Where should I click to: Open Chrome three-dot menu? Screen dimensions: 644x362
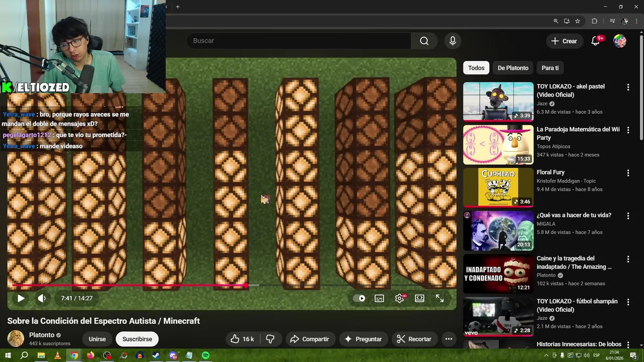pos(636,21)
